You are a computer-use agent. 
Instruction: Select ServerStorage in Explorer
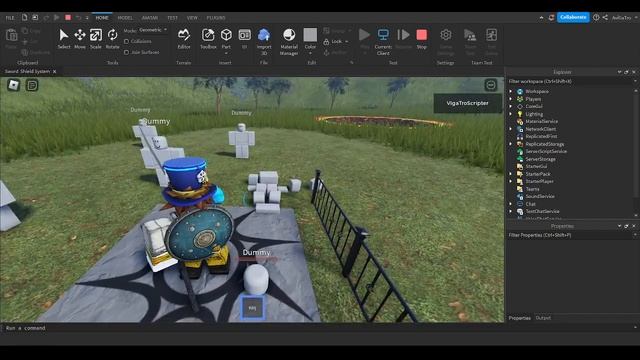540,159
